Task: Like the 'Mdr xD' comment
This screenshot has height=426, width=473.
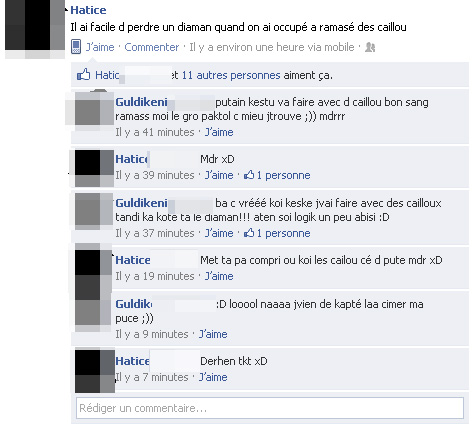Action: pyautogui.click(x=219, y=175)
